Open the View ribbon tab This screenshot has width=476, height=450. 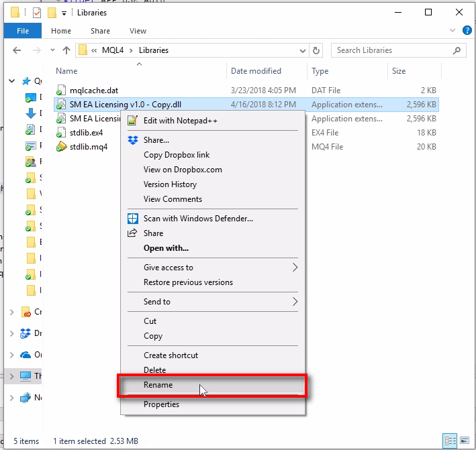coord(138,31)
